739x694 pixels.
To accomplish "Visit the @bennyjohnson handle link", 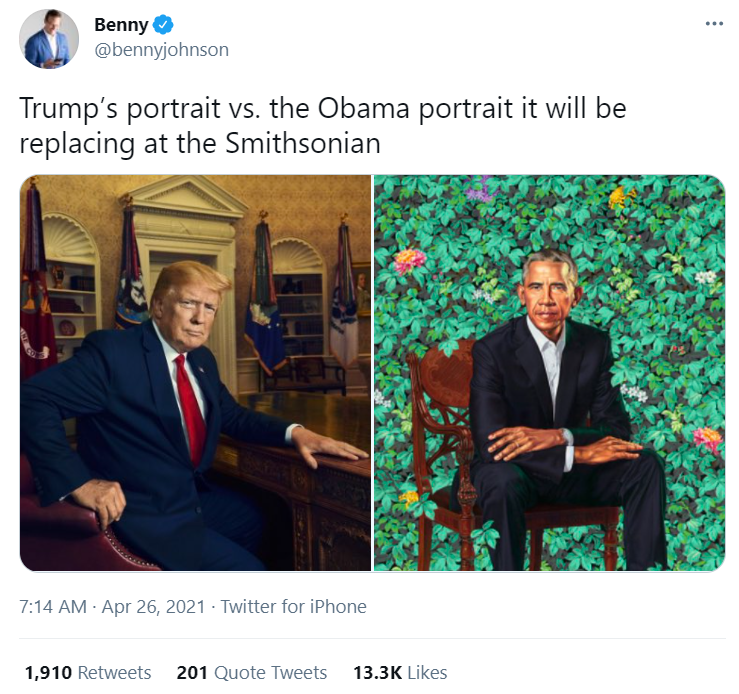I will 162,50.
